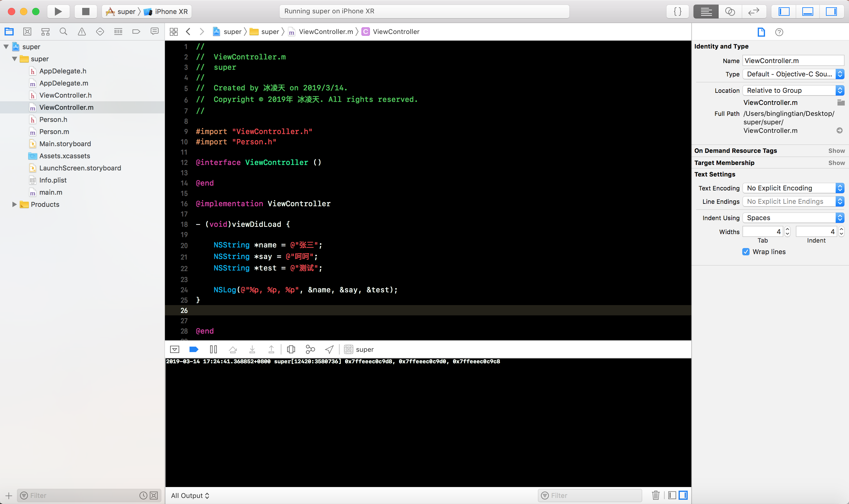Hide the right Utilities panel

pos(831,12)
